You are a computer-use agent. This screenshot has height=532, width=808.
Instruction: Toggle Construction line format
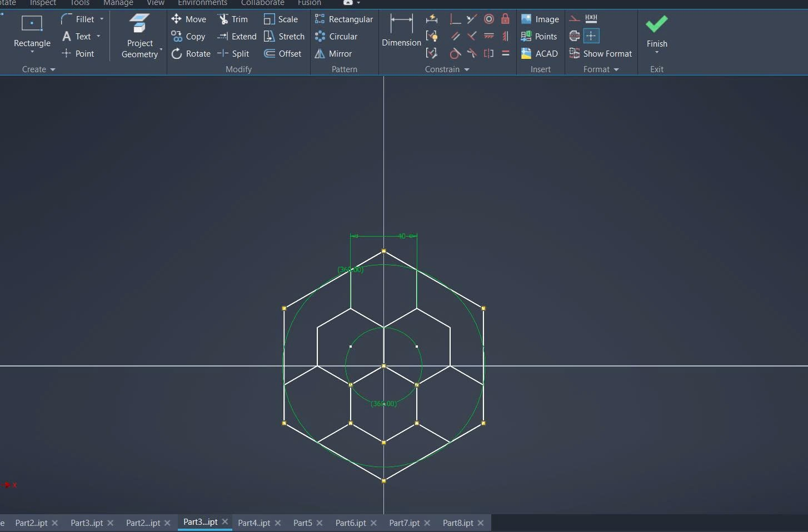[575, 19]
